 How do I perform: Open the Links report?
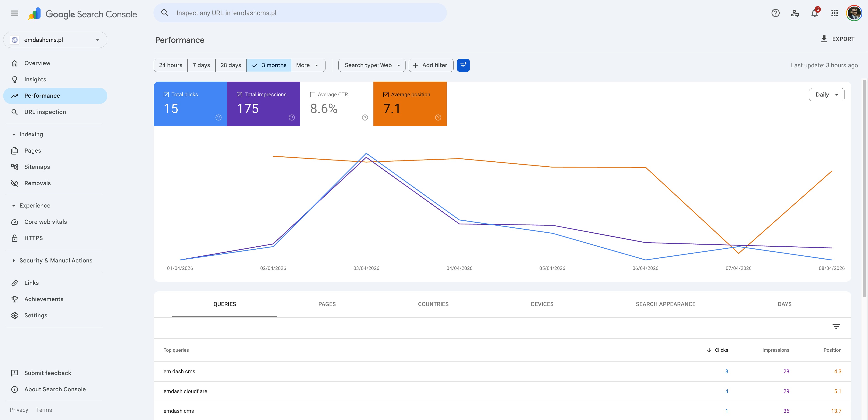click(x=31, y=283)
